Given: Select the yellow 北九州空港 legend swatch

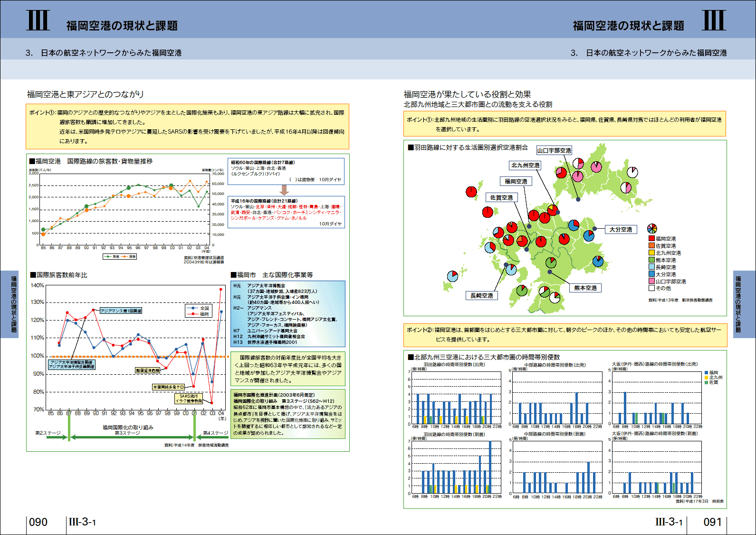Looking at the screenshot, I should (x=651, y=253).
